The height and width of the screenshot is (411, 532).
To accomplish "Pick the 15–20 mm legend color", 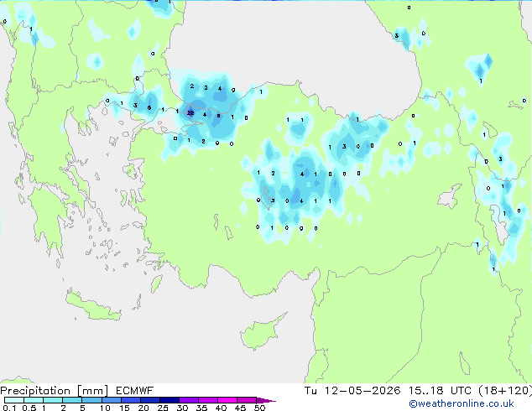I will point(130,400).
